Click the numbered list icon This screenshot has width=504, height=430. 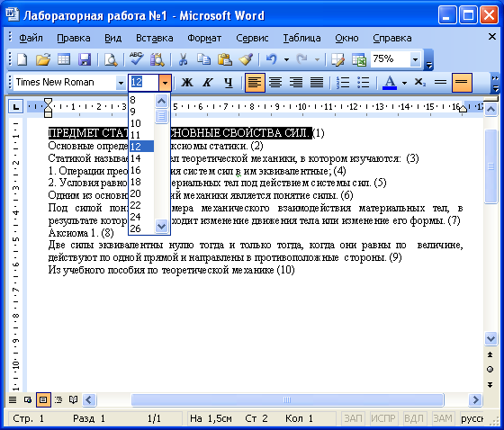[x=343, y=83]
